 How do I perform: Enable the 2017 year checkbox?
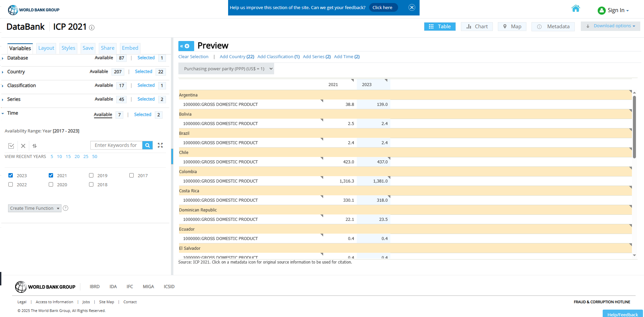(132, 175)
